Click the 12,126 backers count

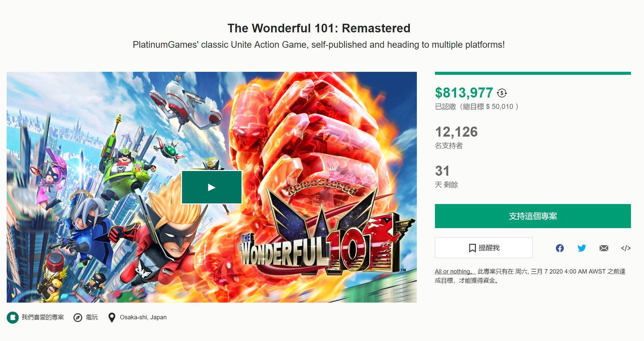(456, 132)
